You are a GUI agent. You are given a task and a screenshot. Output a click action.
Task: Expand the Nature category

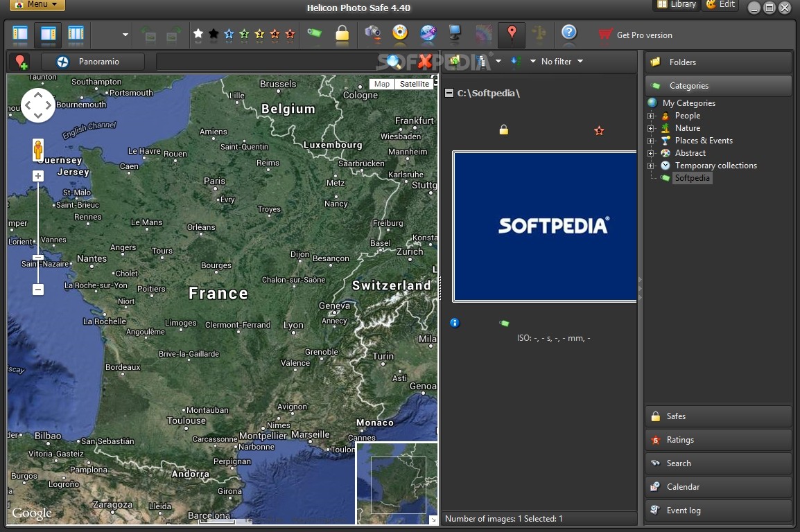tap(650, 128)
